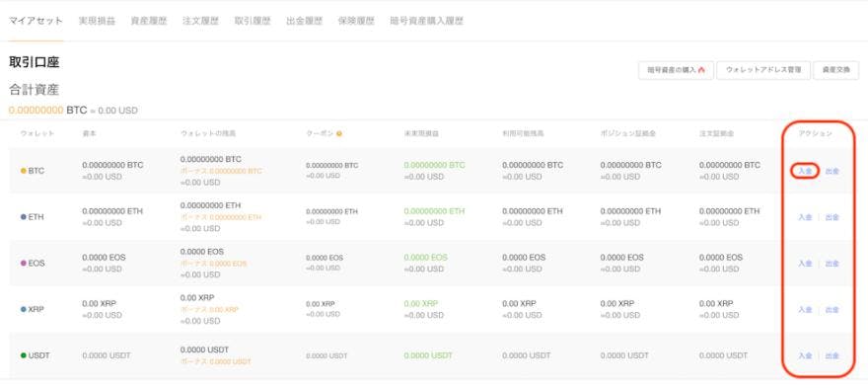Click the 合計資産 label
Viewport: 868px width, 388px height.
(35, 89)
